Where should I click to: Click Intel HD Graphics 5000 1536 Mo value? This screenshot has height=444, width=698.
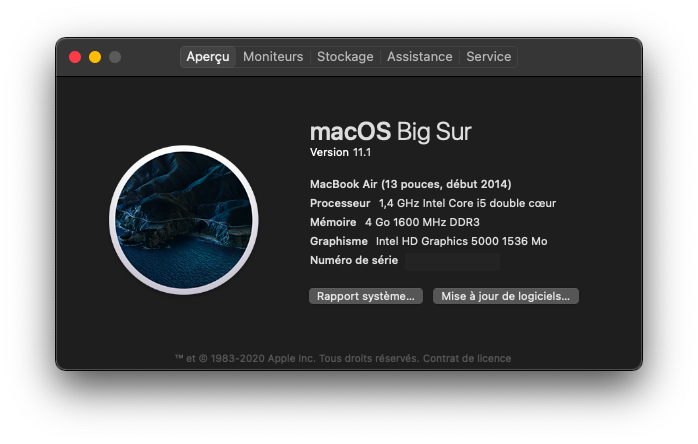(462, 241)
